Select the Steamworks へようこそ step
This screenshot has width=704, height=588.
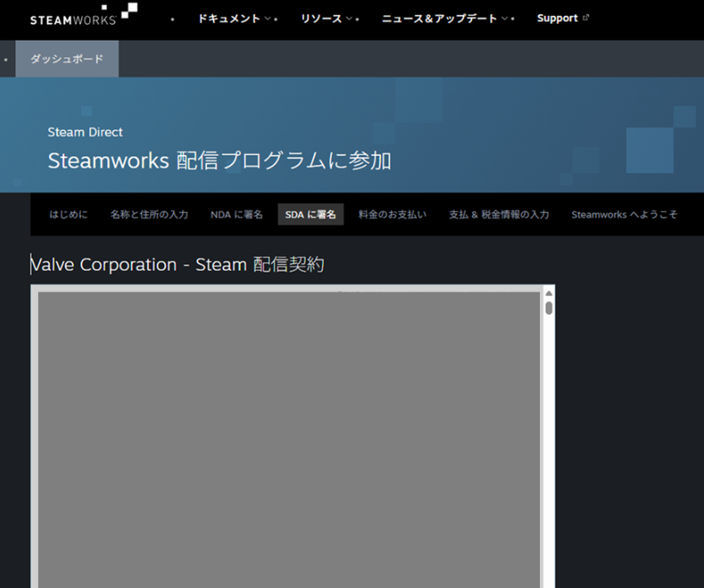tap(624, 214)
